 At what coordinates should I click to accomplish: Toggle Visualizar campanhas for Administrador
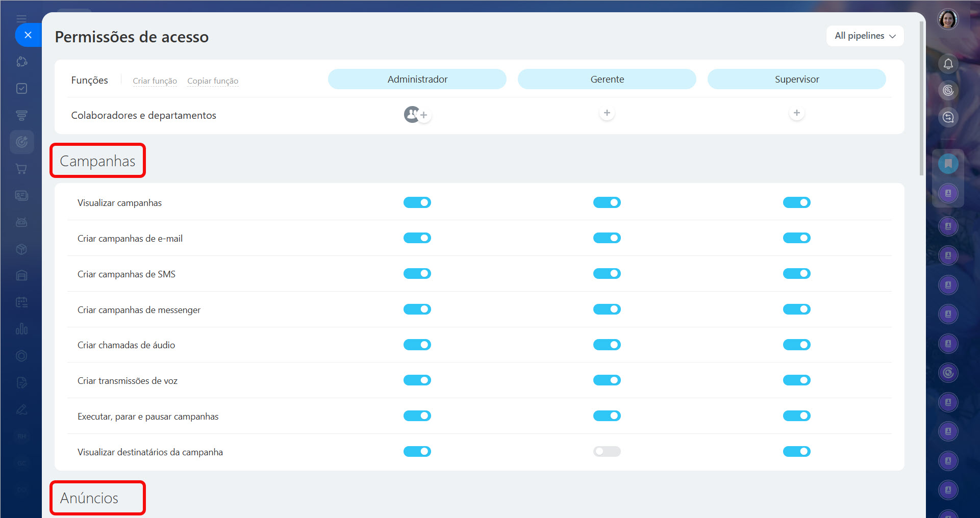[417, 202]
